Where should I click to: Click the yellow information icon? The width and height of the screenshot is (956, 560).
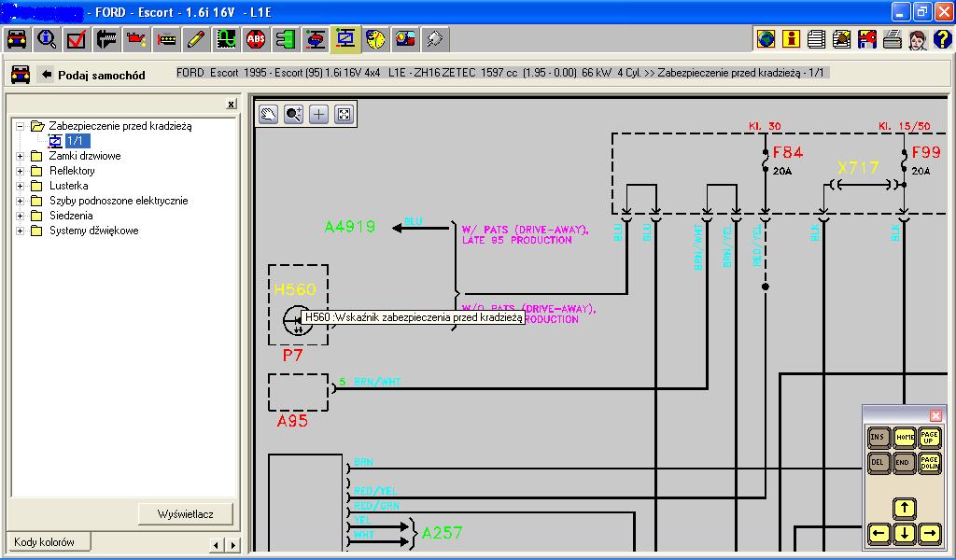(x=791, y=39)
